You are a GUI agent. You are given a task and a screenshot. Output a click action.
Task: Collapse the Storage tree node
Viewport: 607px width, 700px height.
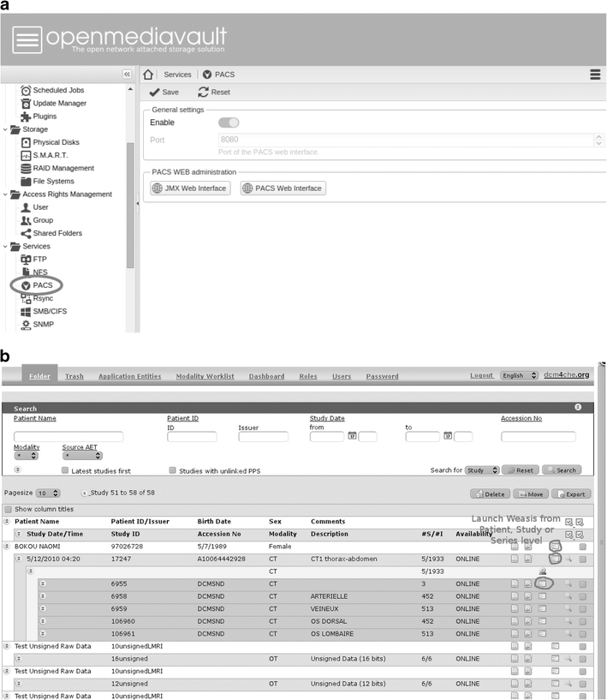(x=5, y=129)
